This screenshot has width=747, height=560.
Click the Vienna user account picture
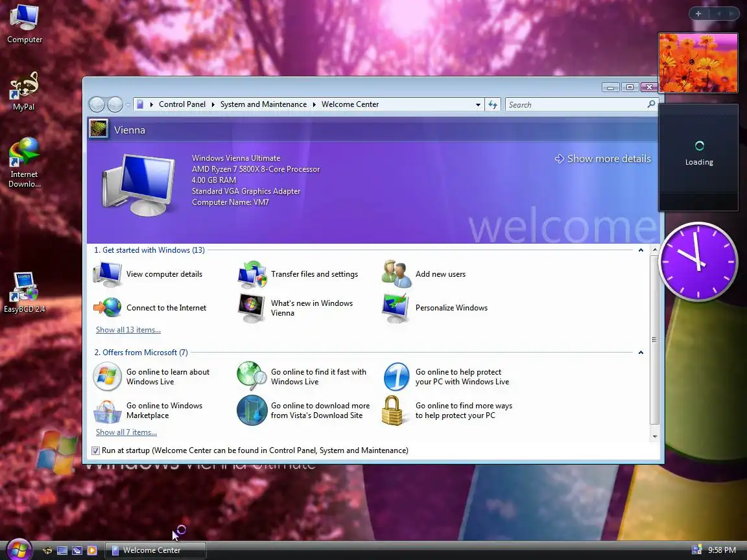(99, 130)
